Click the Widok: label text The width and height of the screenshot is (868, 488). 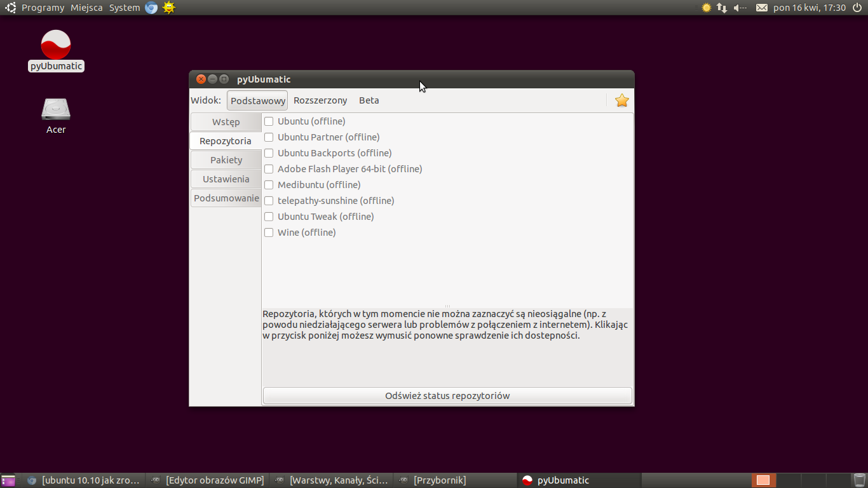click(x=206, y=100)
